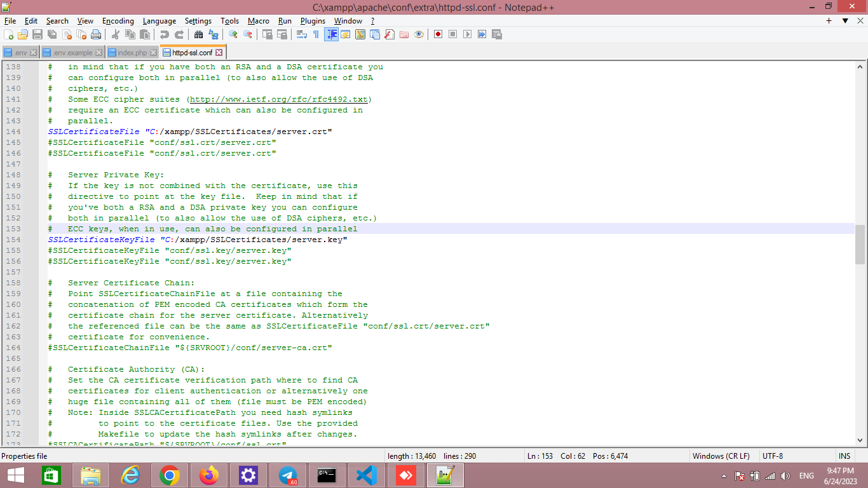Switch to the index.php tab
This screenshot has height=488, width=868.
click(132, 53)
